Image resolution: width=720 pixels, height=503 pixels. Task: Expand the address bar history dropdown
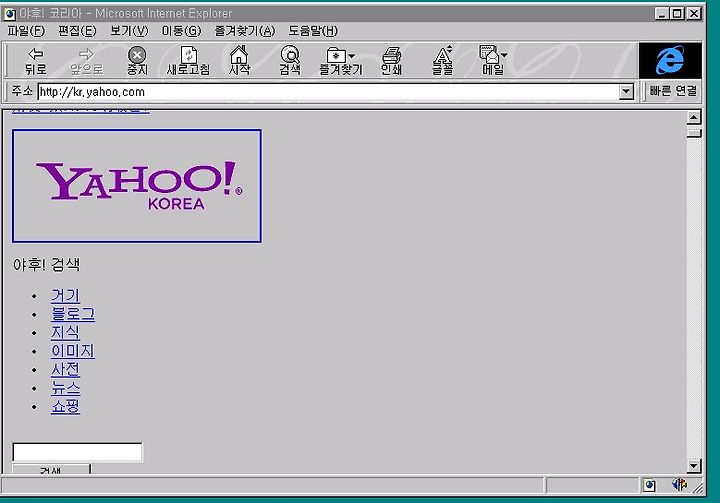pos(626,92)
